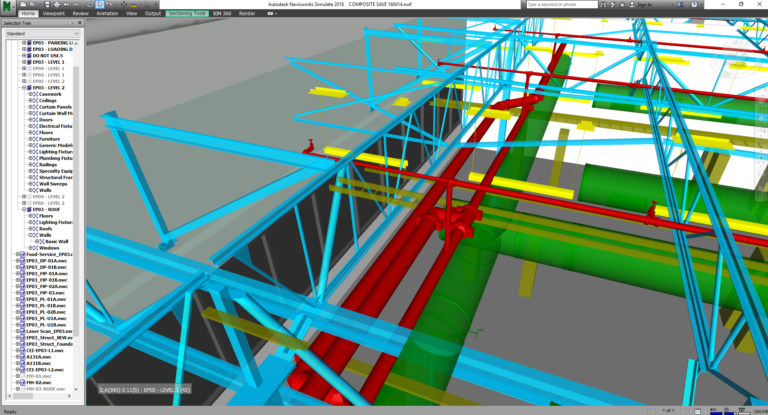Click the Autodesk Exchange icon in title bar
768x415 pixels.
(680, 4)
